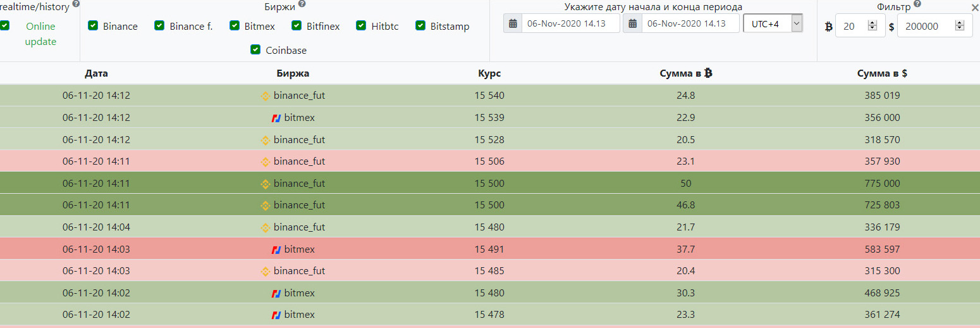Click the BTC amount cell 24.8

click(x=686, y=96)
